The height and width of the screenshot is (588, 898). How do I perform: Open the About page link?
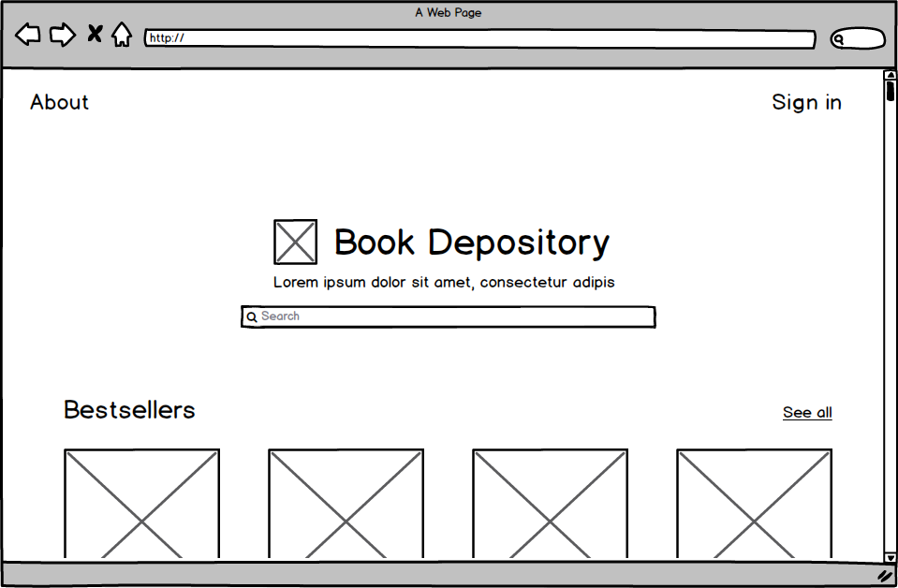pyautogui.click(x=60, y=102)
